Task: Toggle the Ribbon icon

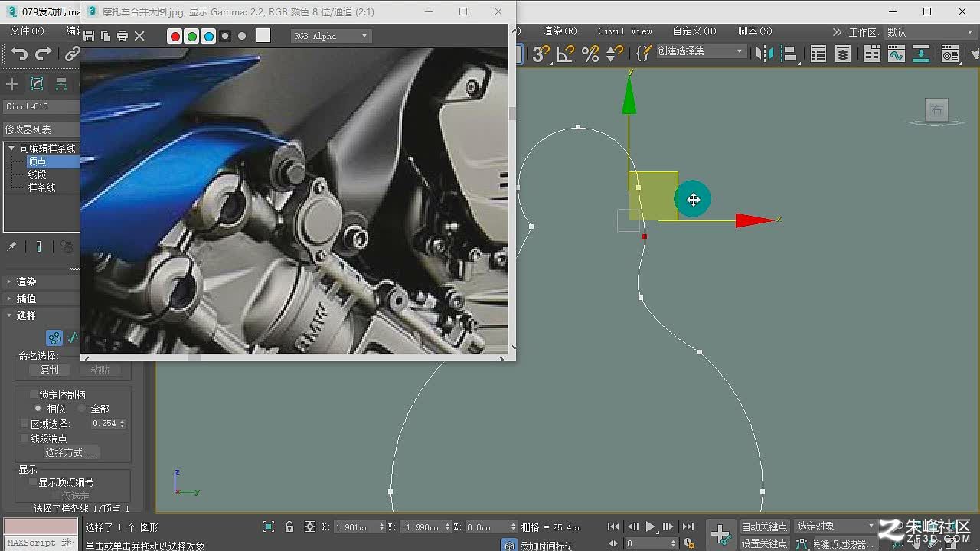Action: tap(872, 54)
